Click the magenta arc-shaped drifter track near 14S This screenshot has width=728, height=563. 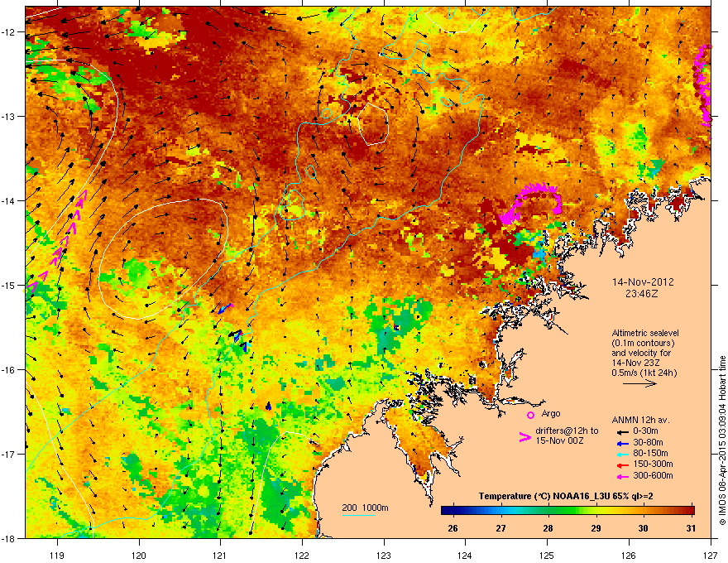pos(530,203)
